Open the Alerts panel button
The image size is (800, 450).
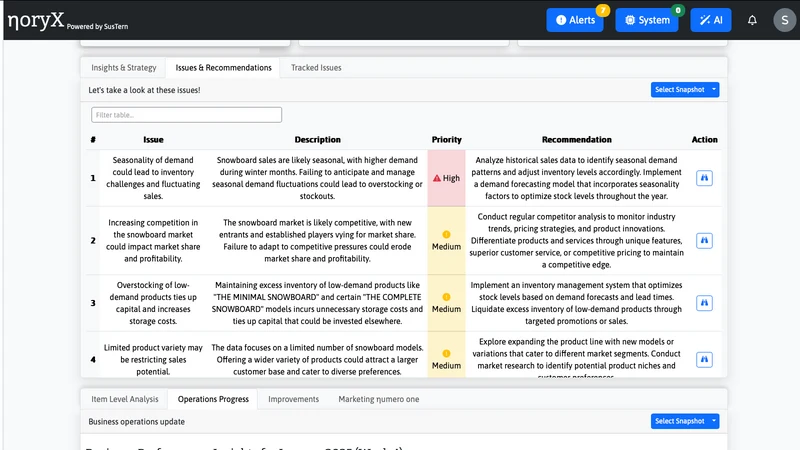point(575,20)
